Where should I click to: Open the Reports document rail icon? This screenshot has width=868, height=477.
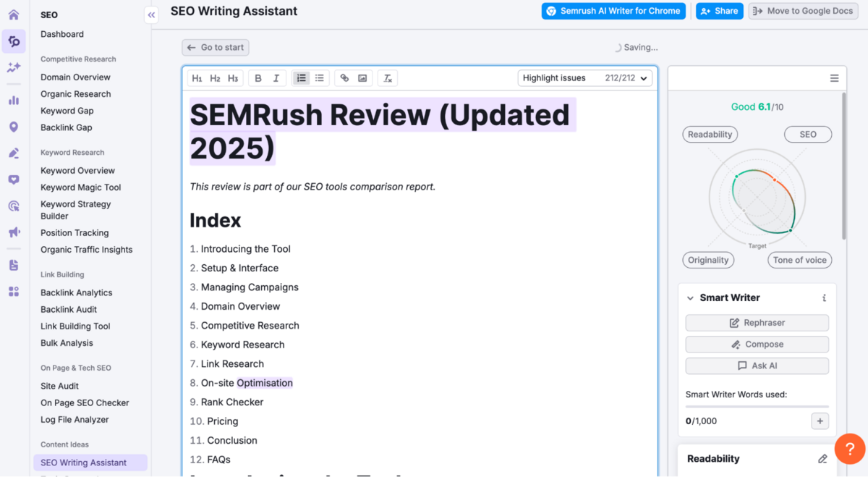(x=13, y=265)
